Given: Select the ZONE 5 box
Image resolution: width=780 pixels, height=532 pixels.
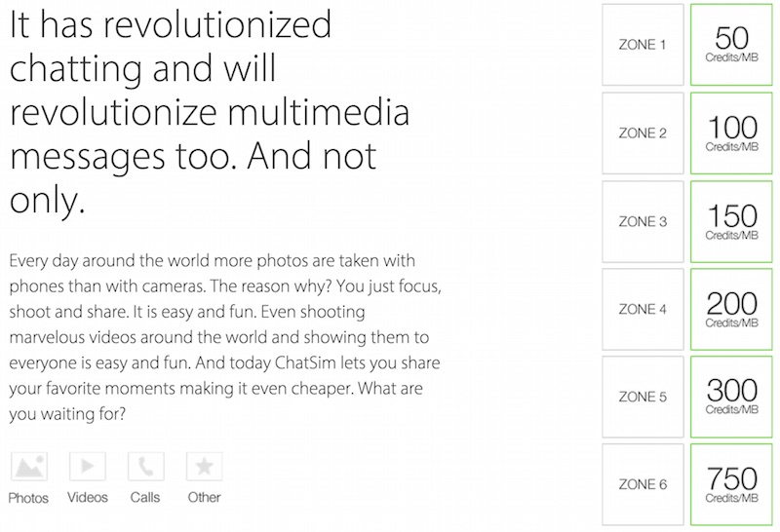Looking at the screenshot, I should [643, 397].
